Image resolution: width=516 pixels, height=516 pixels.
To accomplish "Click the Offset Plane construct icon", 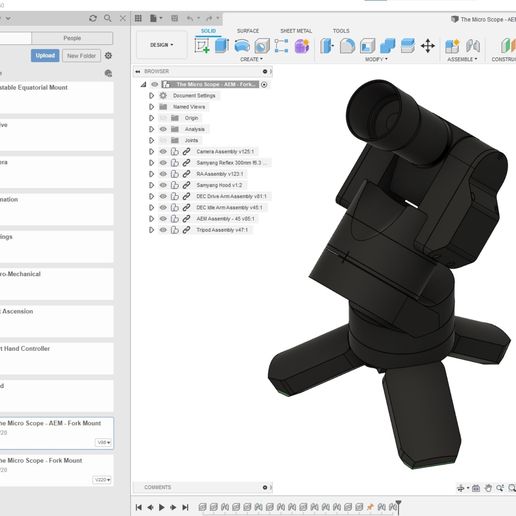I will pyautogui.click(x=507, y=46).
